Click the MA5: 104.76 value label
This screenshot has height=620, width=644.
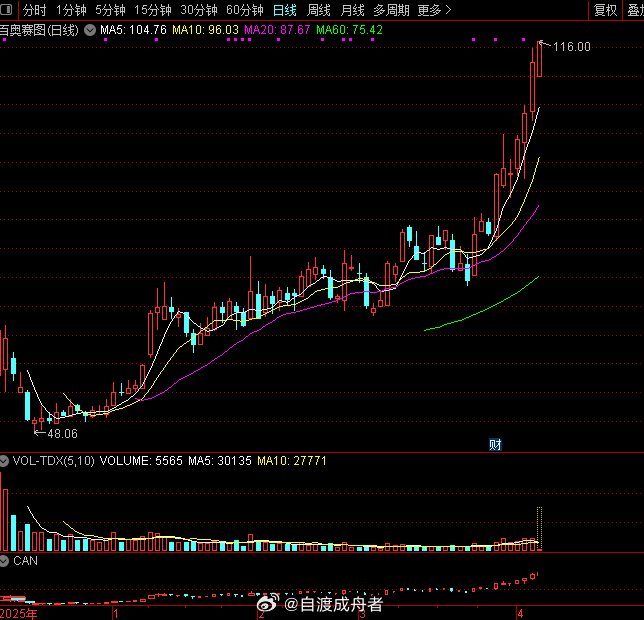pos(133,30)
